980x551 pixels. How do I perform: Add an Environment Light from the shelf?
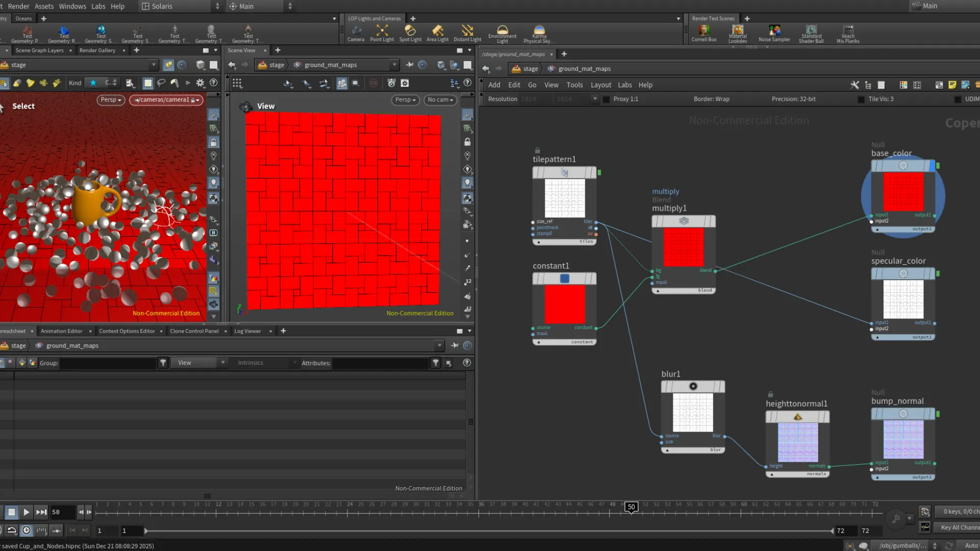pos(502,33)
